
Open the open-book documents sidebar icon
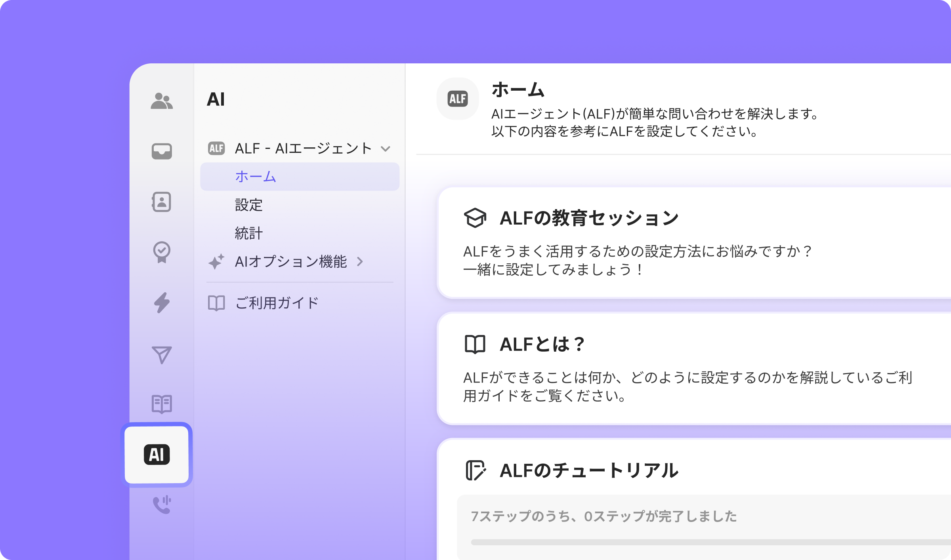tap(162, 404)
